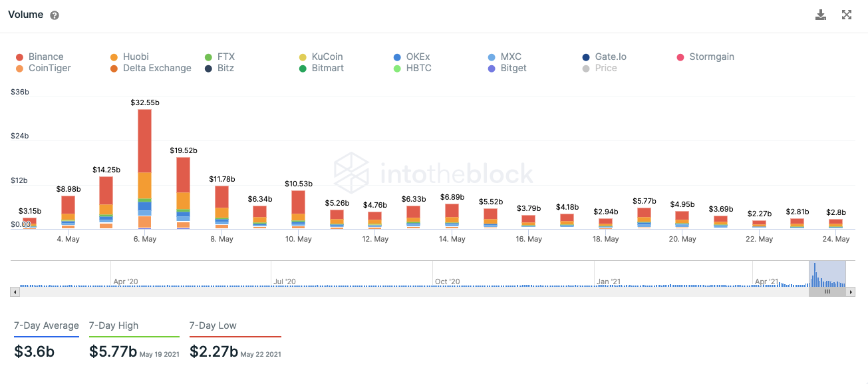Click the navigator scrollbar thumb handle
Screen dimensions: 868x384
[827, 291]
